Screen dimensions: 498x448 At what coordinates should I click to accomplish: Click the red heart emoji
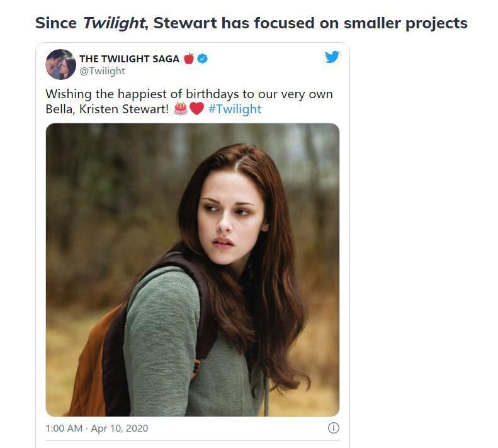[196, 109]
